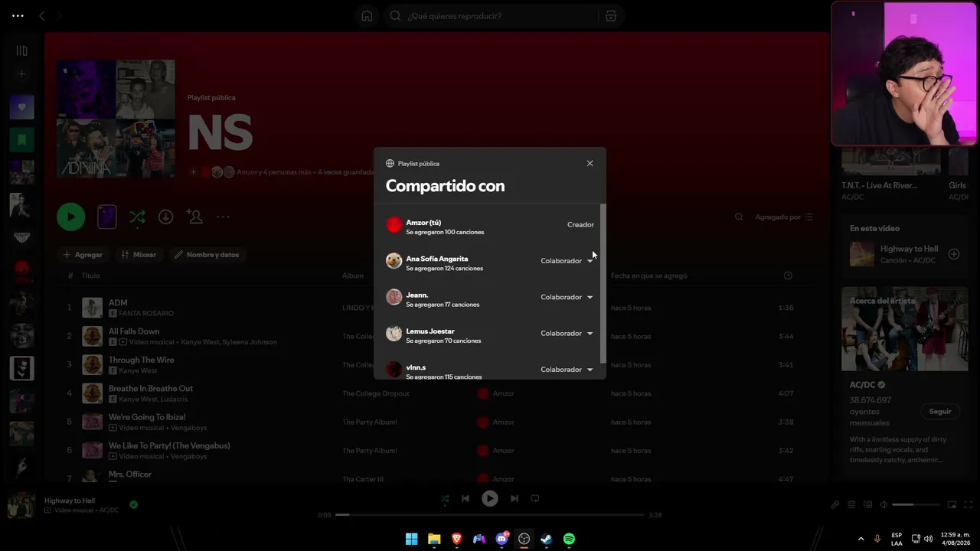Open the Acerca del artista image
Viewport: 980px width, 551px height.
point(904,329)
